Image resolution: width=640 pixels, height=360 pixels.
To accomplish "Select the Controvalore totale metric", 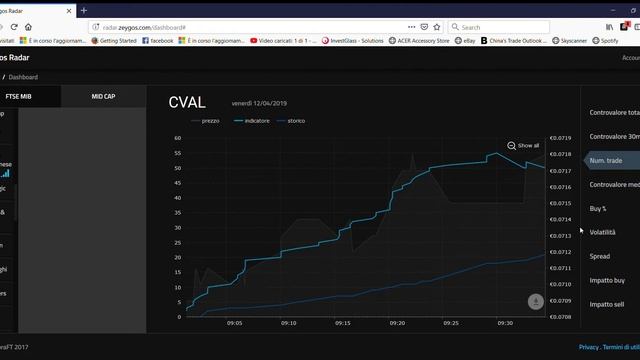I will click(x=614, y=112).
